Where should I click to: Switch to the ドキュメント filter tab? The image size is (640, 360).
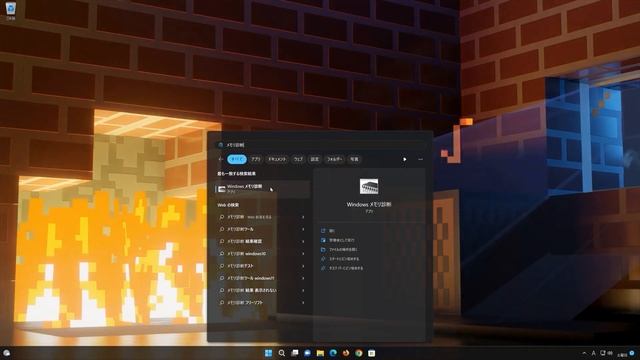click(x=277, y=159)
